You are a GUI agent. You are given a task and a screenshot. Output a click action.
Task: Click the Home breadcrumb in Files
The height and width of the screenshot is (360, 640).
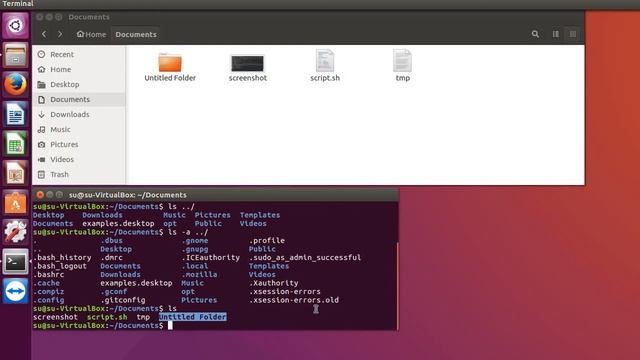point(91,34)
